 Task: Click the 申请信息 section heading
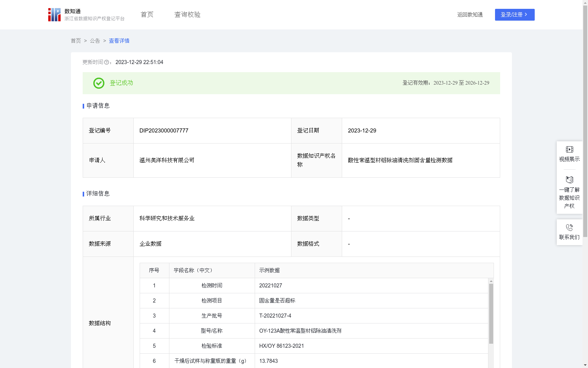(x=98, y=106)
